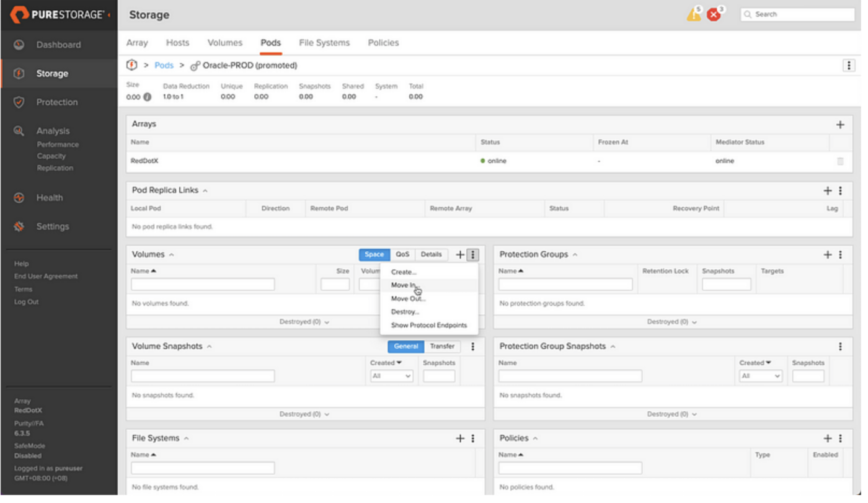Open the yellow warning alerts icon
This screenshot has width=868, height=503.
(x=694, y=14)
